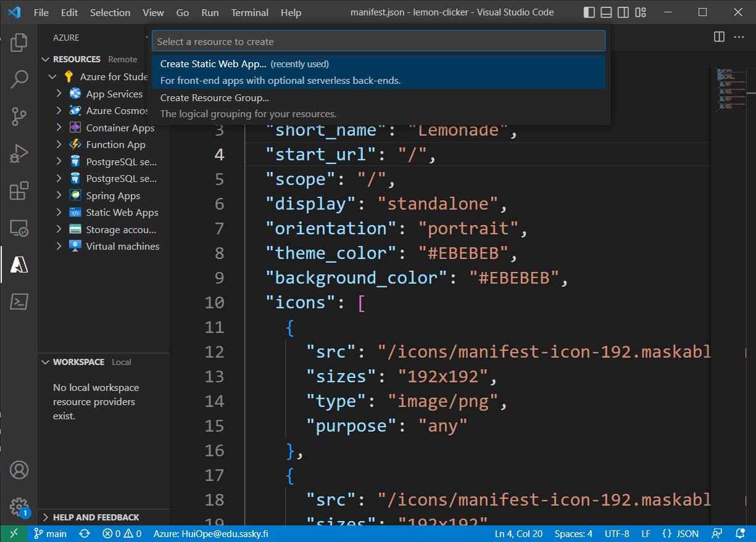Image resolution: width=756 pixels, height=542 pixels.
Task: Expand the Spring Apps node
Action: tap(59, 195)
